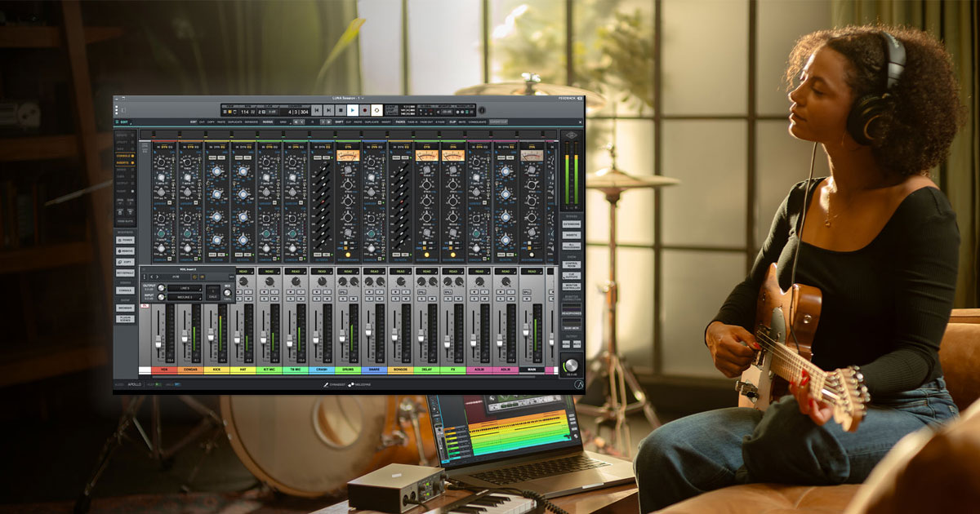
Task: Toggle the INSERTS row in the left sidebar
Action: [124, 162]
